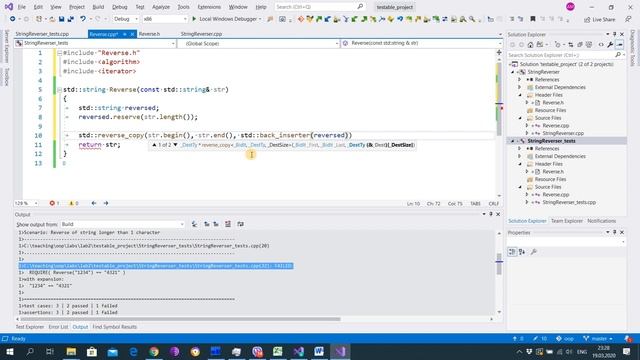Collapse the Reverse function at line 5

60,89
